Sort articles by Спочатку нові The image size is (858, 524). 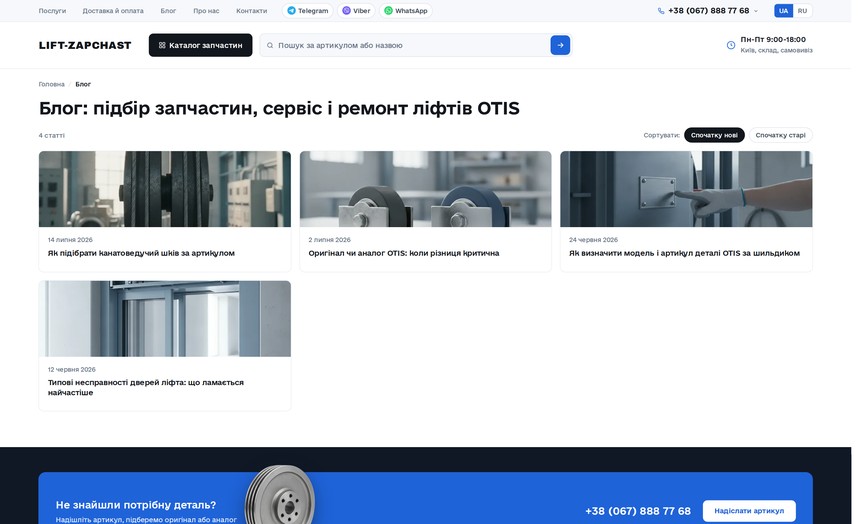tap(714, 135)
